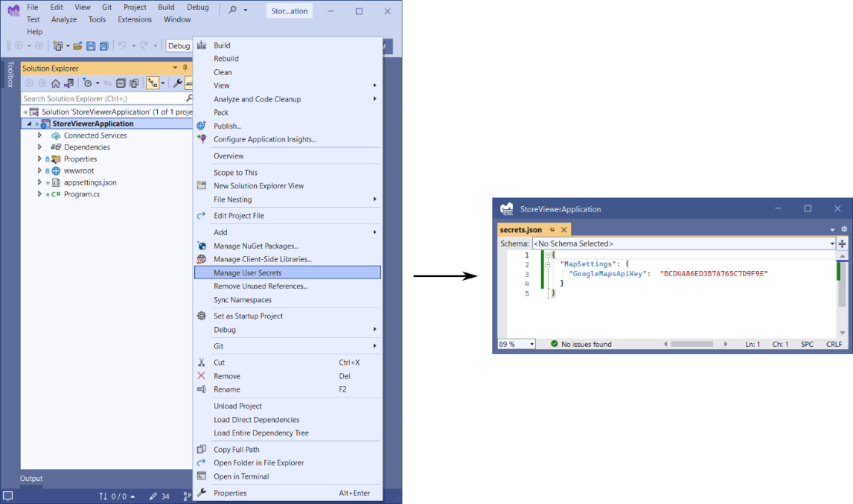Open the Schema selection combo box
Image resolution: width=853 pixels, height=504 pixels.
(684, 244)
